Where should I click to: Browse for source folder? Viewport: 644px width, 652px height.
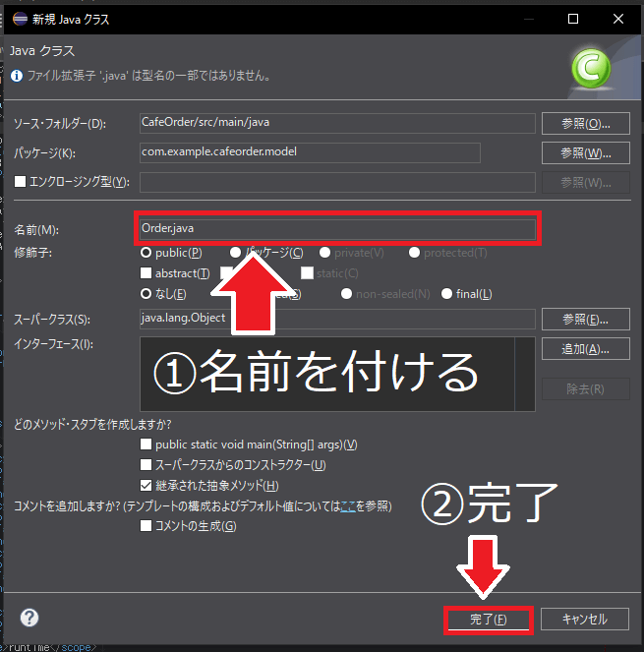(585, 123)
